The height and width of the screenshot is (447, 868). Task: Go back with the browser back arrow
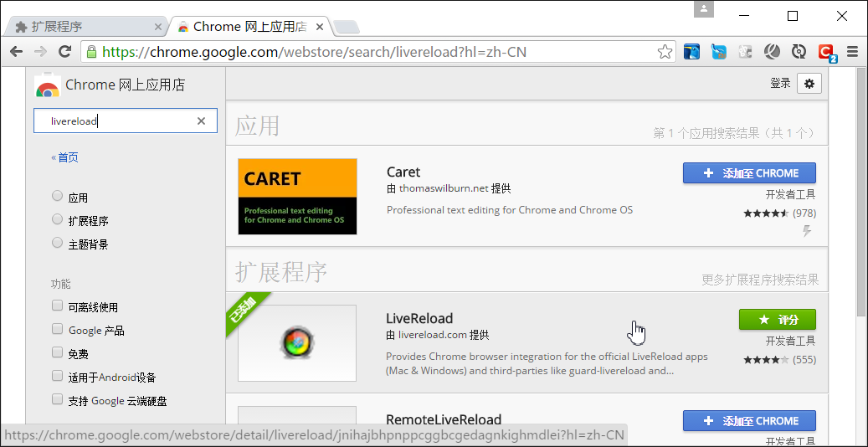(x=16, y=52)
